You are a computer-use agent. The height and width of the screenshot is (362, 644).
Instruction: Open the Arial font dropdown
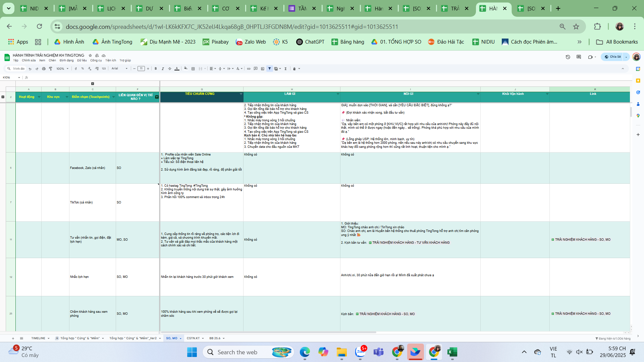pos(119,69)
